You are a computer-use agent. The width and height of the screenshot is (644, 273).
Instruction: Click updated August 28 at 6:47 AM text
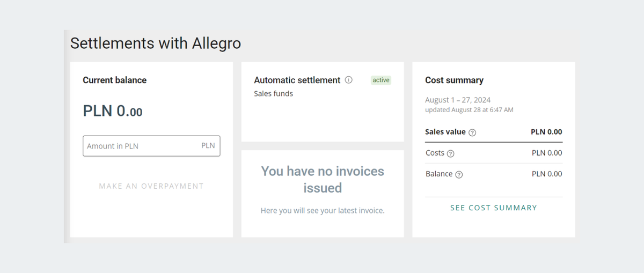(469, 109)
